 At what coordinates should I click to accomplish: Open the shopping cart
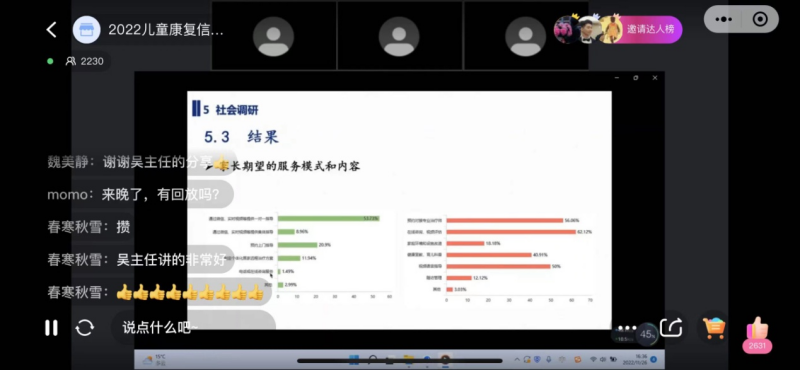click(713, 328)
